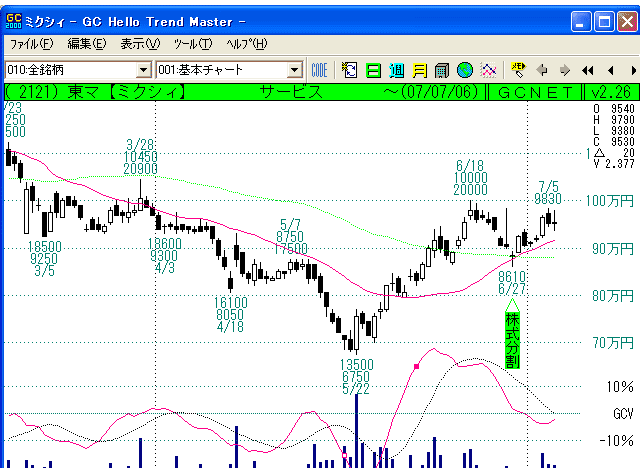
Task: Click the L 9380 low price value
Action: (614, 131)
